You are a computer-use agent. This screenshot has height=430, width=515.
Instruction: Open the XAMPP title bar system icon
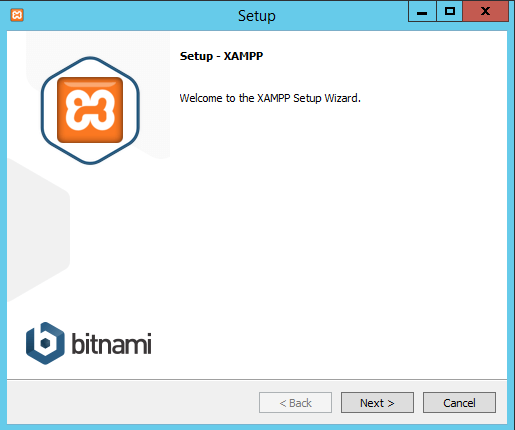[17, 15]
